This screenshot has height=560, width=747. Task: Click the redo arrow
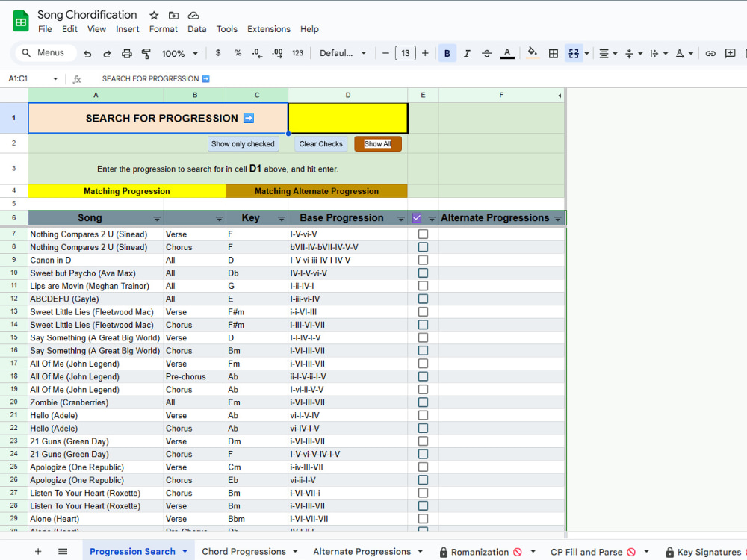pyautogui.click(x=107, y=53)
